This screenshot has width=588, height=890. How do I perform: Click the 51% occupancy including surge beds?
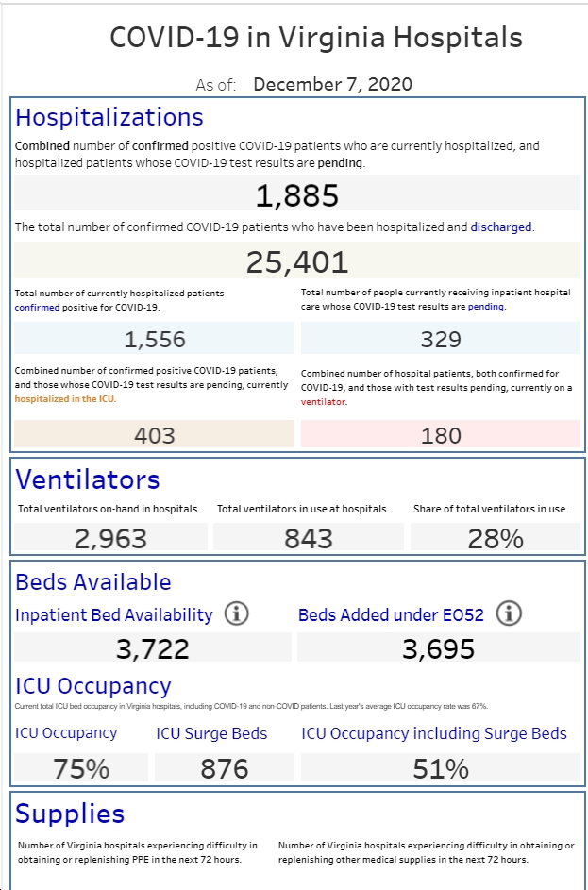click(x=441, y=768)
